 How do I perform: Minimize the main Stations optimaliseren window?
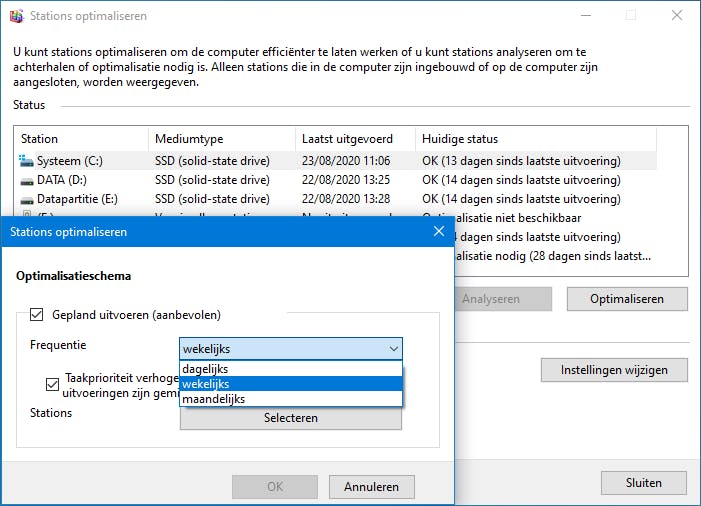point(586,16)
